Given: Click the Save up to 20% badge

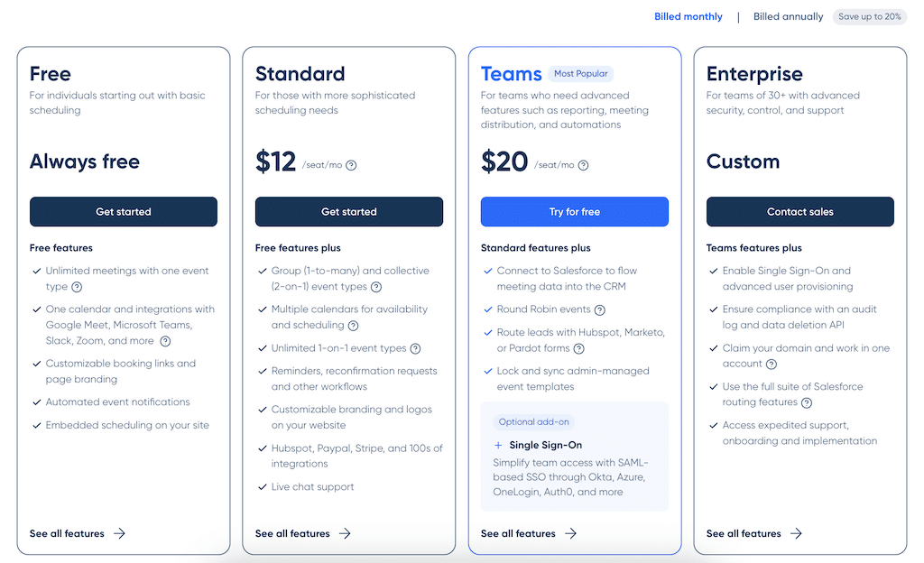Looking at the screenshot, I should (x=870, y=16).
